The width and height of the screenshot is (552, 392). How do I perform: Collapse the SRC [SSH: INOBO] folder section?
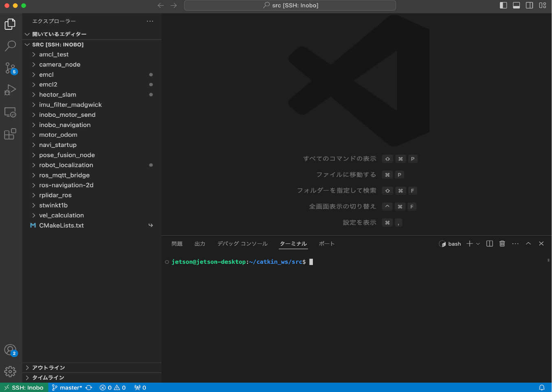coord(92,44)
